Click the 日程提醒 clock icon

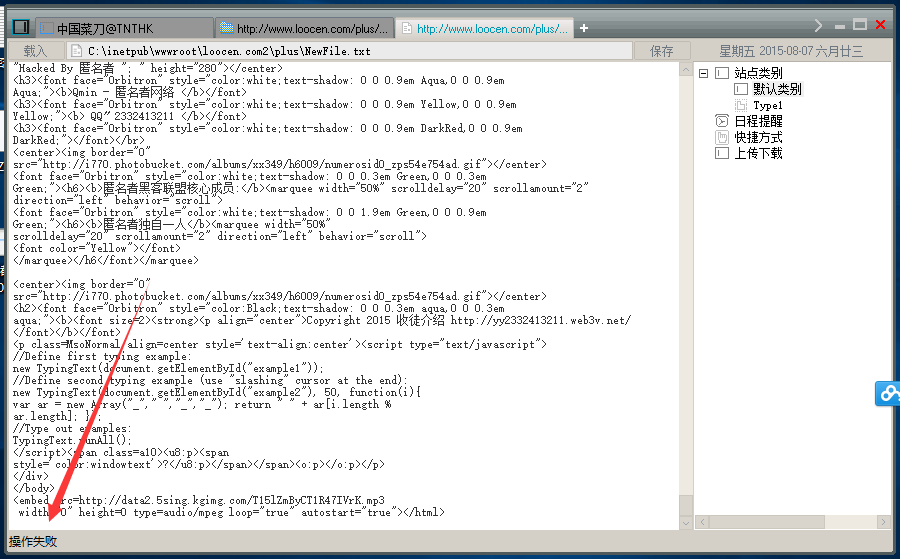[721, 121]
